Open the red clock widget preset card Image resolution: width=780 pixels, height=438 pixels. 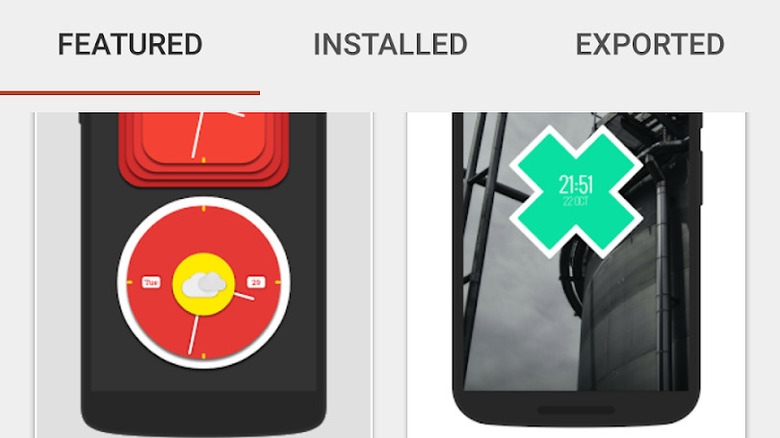click(x=203, y=275)
